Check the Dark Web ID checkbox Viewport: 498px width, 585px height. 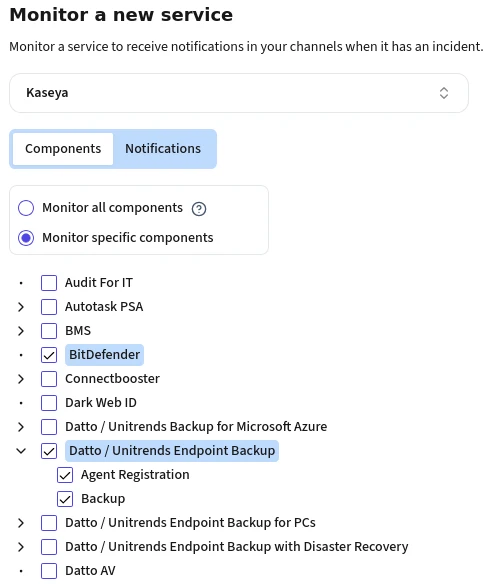point(49,403)
